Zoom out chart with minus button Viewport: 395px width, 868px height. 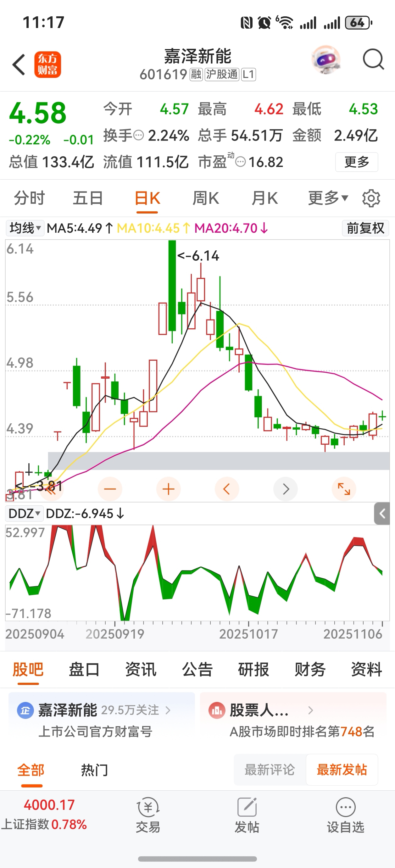pos(110,489)
